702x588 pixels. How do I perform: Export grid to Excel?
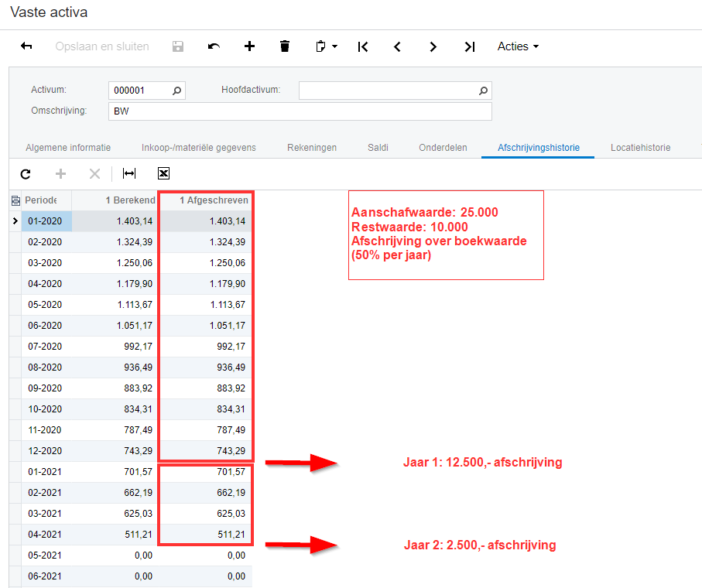[x=163, y=174]
